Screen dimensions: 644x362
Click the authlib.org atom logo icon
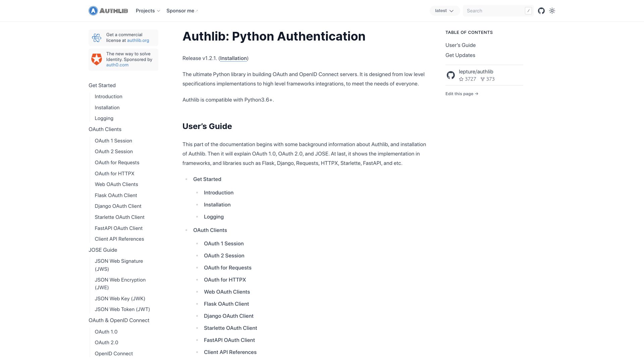[x=97, y=38]
